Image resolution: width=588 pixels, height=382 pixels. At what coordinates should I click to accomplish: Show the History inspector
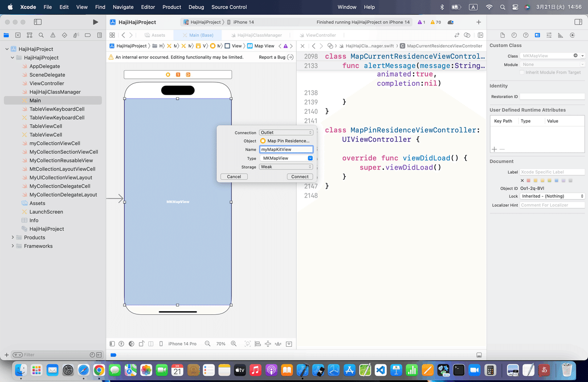tap(514, 35)
